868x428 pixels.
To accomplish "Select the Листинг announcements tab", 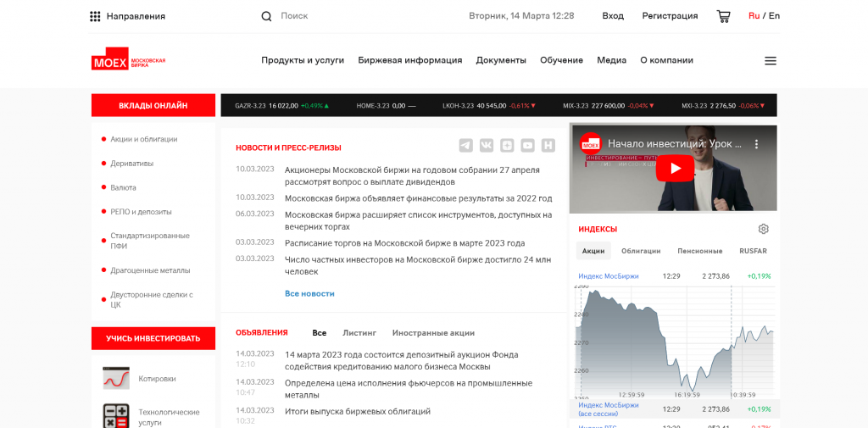I will coord(359,333).
